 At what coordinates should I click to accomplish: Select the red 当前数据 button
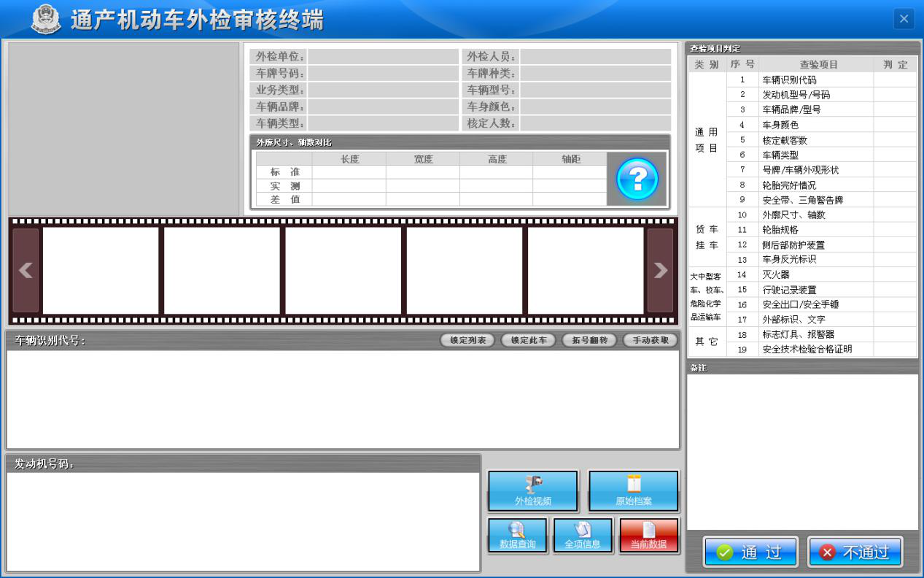click(x=648, y=536)
